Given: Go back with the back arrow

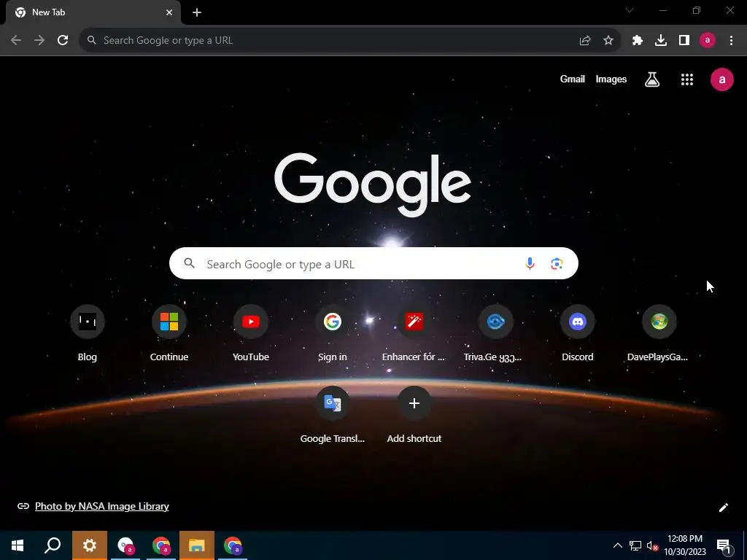Looking at the screenshot, I should pyautogui.click(x=16, y=40).
